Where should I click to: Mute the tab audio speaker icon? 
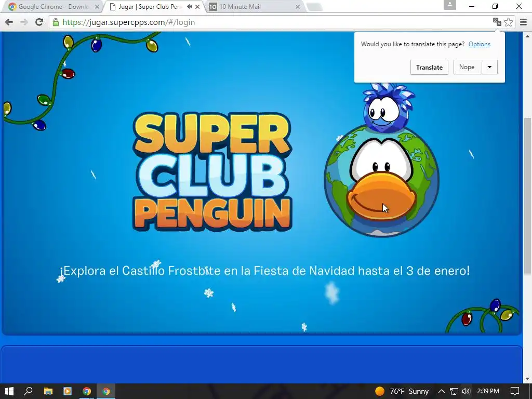189,6
